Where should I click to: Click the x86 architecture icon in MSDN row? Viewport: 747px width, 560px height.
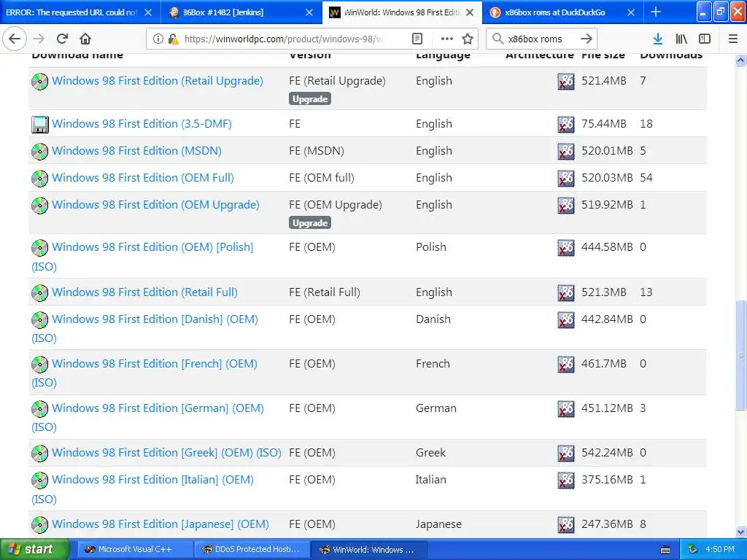566,152
